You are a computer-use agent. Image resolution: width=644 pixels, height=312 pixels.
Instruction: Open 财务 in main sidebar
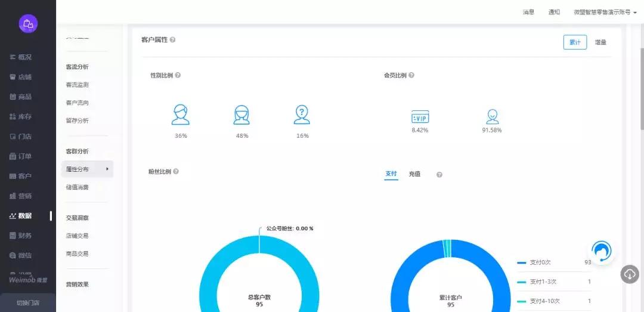coord(20,236)
